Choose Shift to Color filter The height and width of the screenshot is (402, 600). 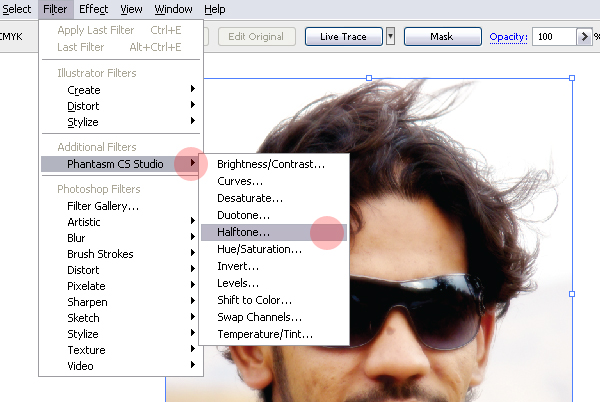pos(274,300)
